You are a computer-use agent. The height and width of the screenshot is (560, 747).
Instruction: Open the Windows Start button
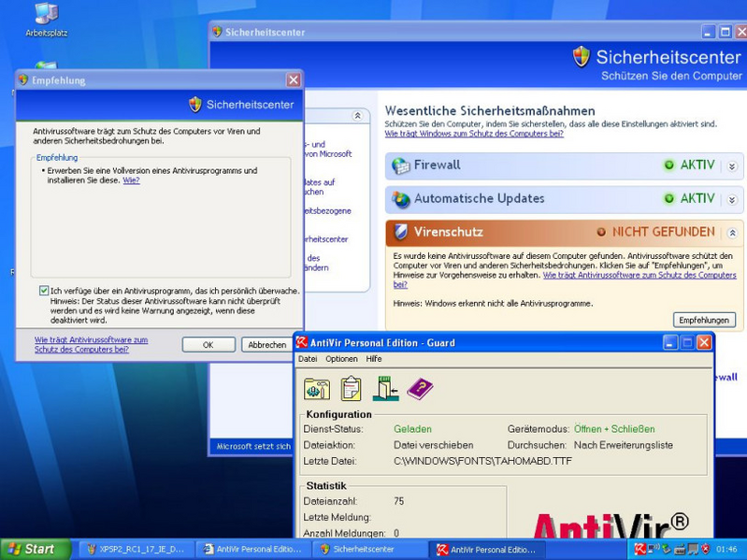tap(35, 549)
